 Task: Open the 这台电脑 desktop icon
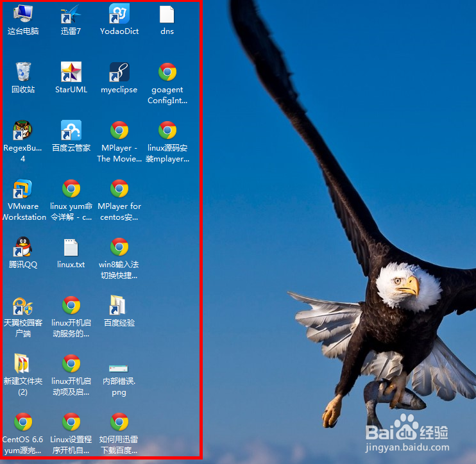coord(23,13)
